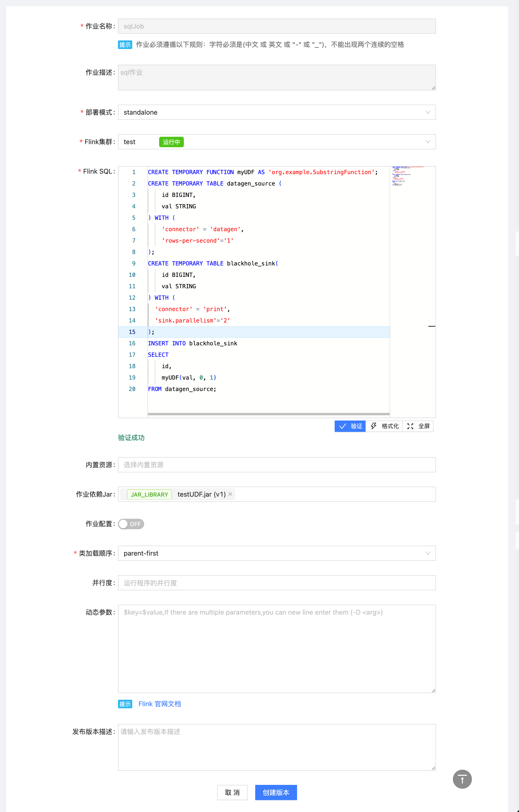Click into the 并行度 parallelism input field
519x812 pixels.
tap(277, 583)
